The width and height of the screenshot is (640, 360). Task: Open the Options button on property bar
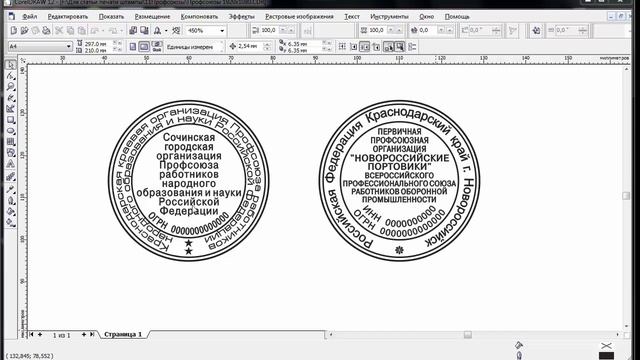pyautogui.click(x=412, y=47)
